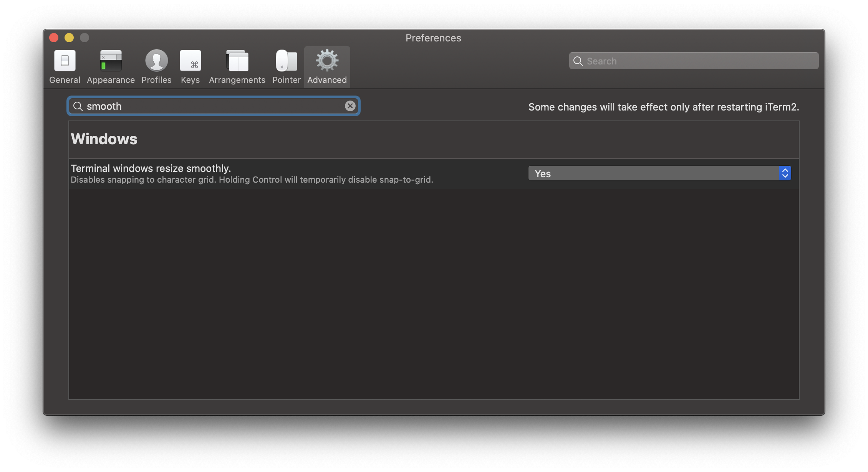Click into the 'smooth' advanced filter field

click(214, 106)
